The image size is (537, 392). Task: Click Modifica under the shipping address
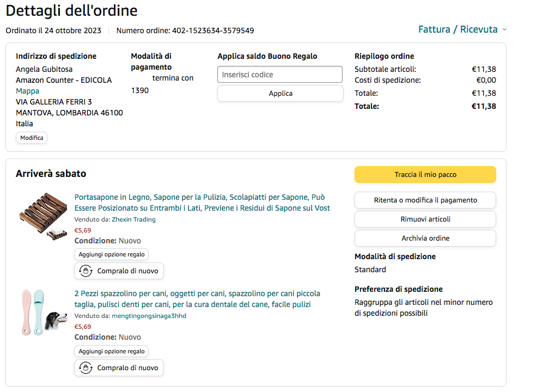pyautogui.click(x=32, y=138)
